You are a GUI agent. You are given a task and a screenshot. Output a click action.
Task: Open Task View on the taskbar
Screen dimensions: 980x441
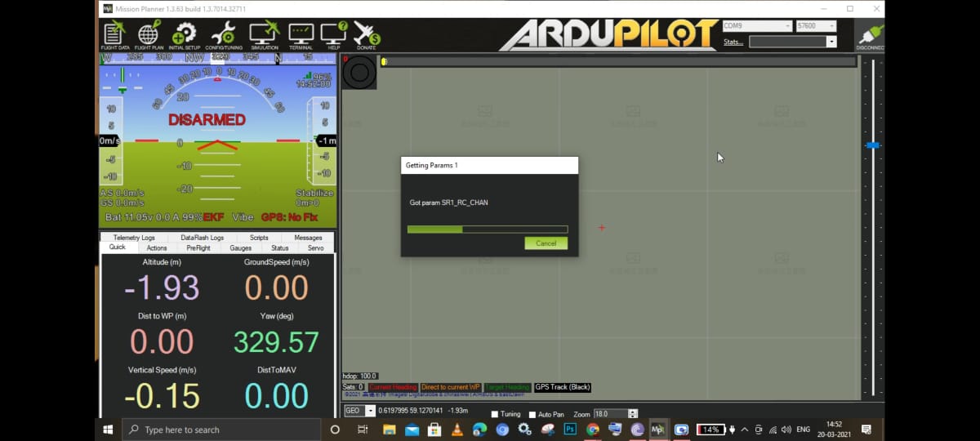pyautogui.click(x=363, y=429)
